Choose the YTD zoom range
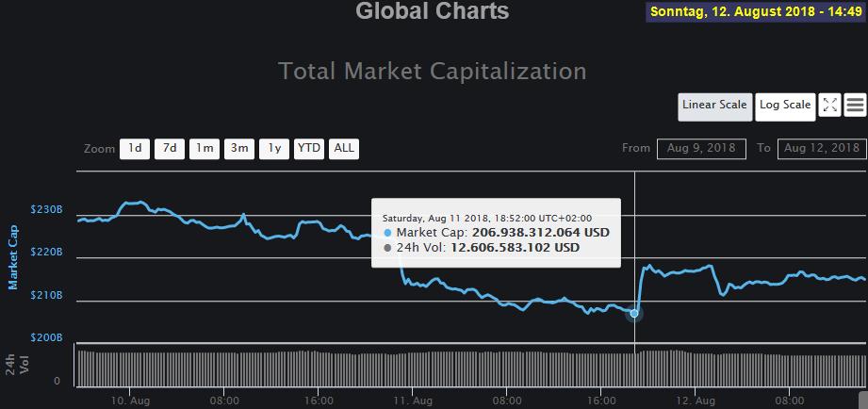The image size is (868, 409). [309, 148]
